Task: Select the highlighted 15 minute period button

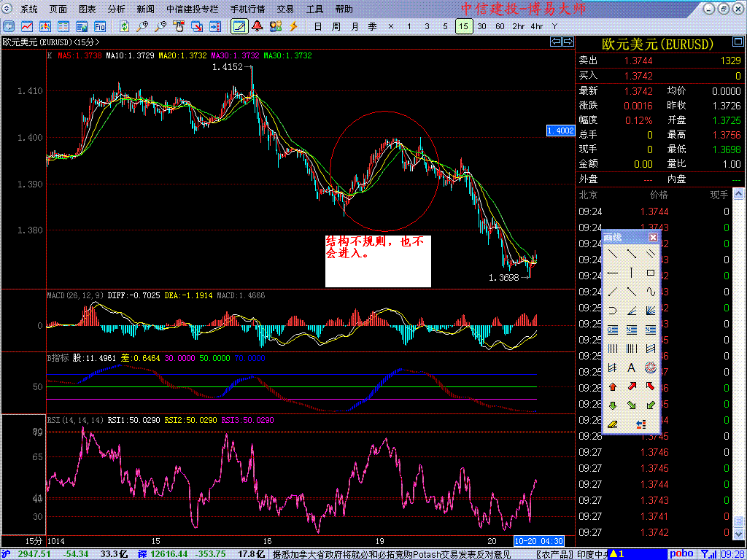Action: coord(464,26)
